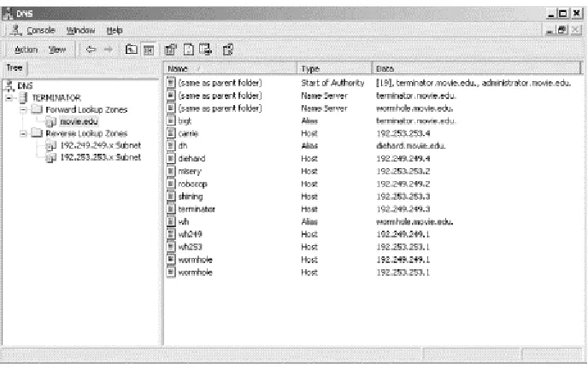Select the robocop host record icon
Screen dimensions: 588x369
click(171, 184)
